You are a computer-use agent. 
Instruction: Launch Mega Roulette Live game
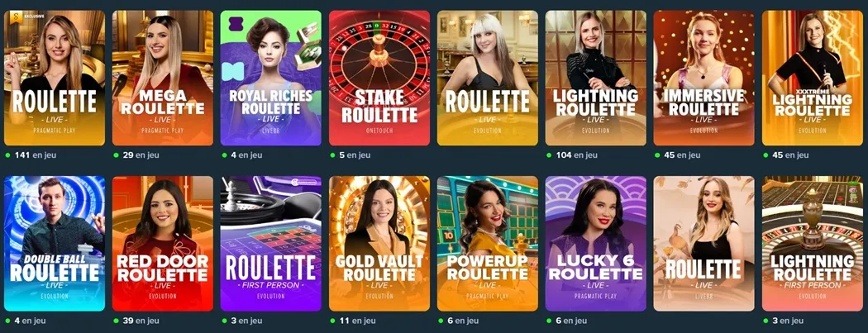click(163, 78)
